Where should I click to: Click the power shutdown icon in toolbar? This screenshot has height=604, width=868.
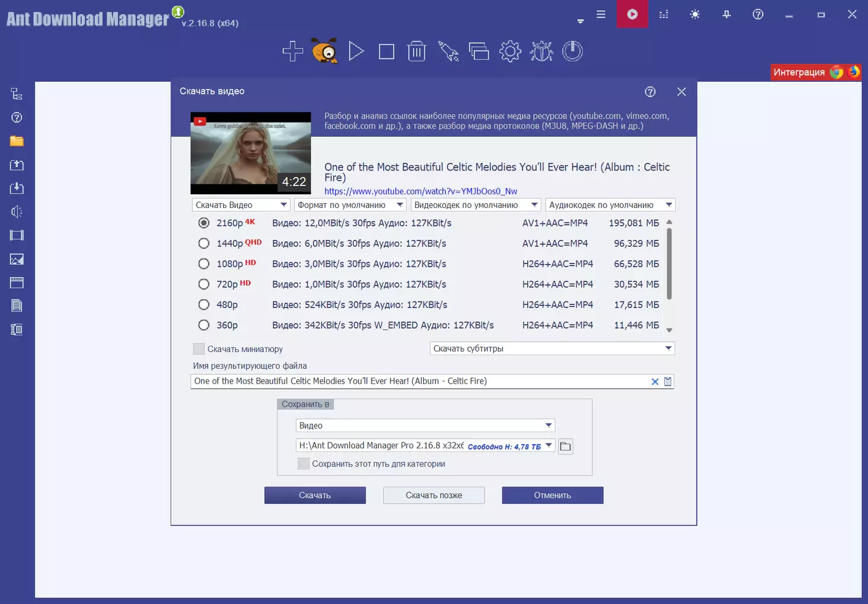(572, 52)
